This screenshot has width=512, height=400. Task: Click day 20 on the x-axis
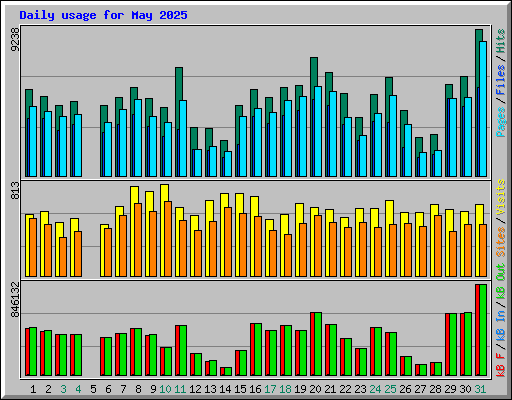[315, 389]
